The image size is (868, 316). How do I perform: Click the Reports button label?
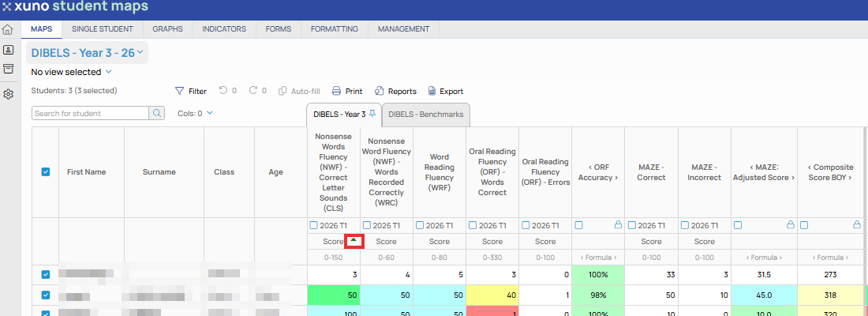click(402, 92)
